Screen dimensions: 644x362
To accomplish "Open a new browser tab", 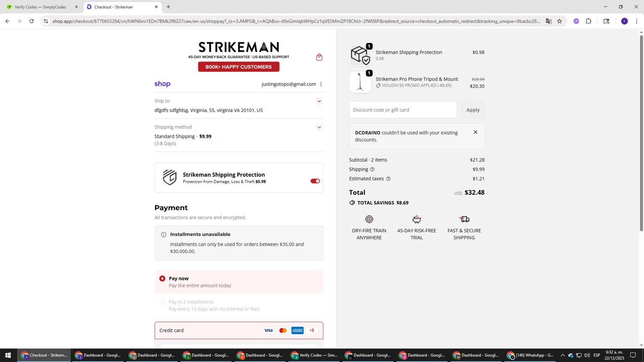I will tap(168, 7).
